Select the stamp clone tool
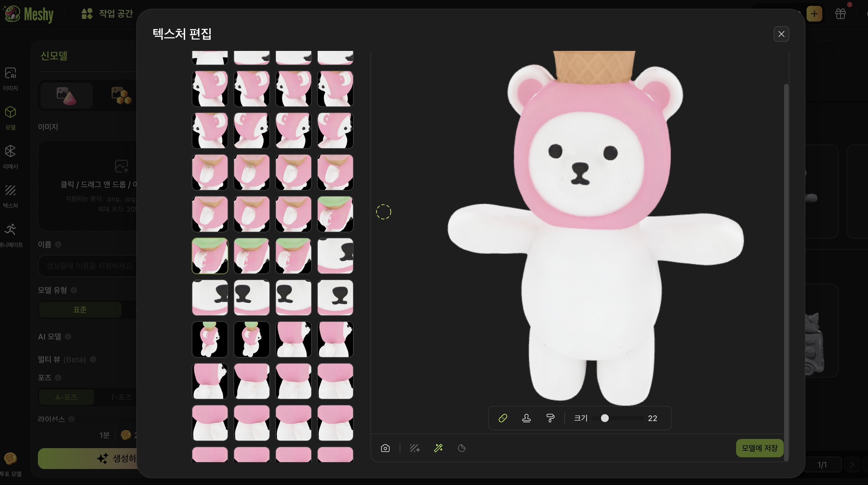 tap(526, 418)
